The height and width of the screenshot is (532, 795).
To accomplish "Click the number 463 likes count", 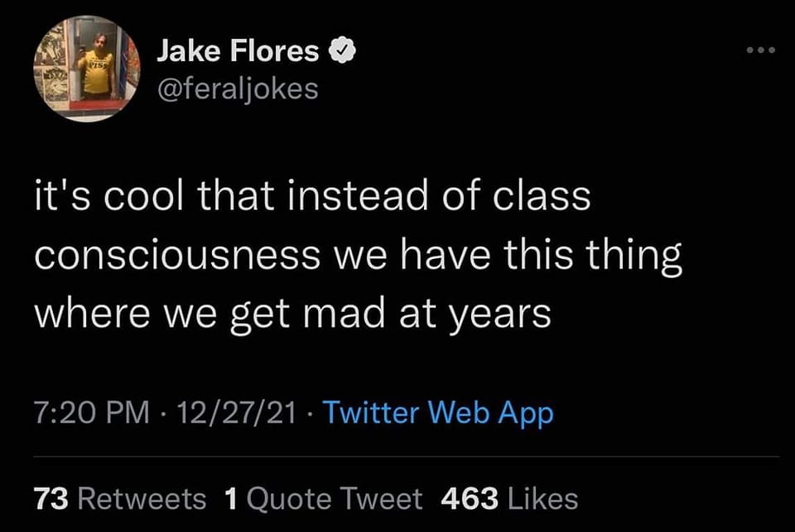I will [x=470, y=499].
